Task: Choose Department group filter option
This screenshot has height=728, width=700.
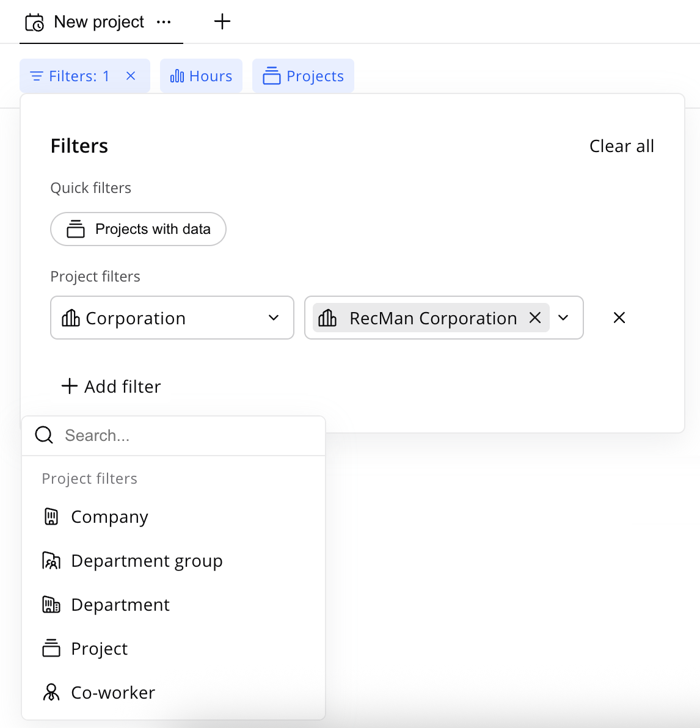Action: [147, 561]
